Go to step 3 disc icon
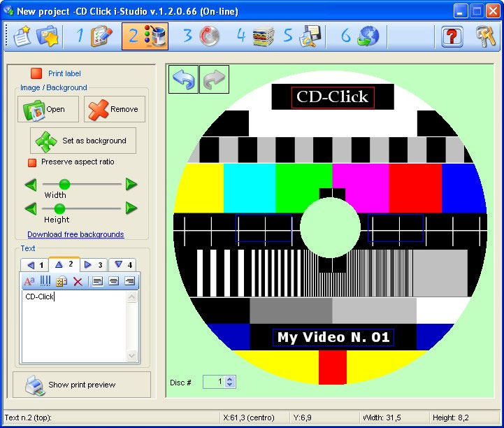504x428 pixels. click(x=201, y=36)
